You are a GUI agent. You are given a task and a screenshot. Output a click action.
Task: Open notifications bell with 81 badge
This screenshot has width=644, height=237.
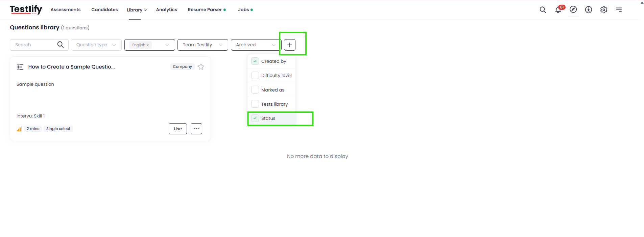(558, 9)
